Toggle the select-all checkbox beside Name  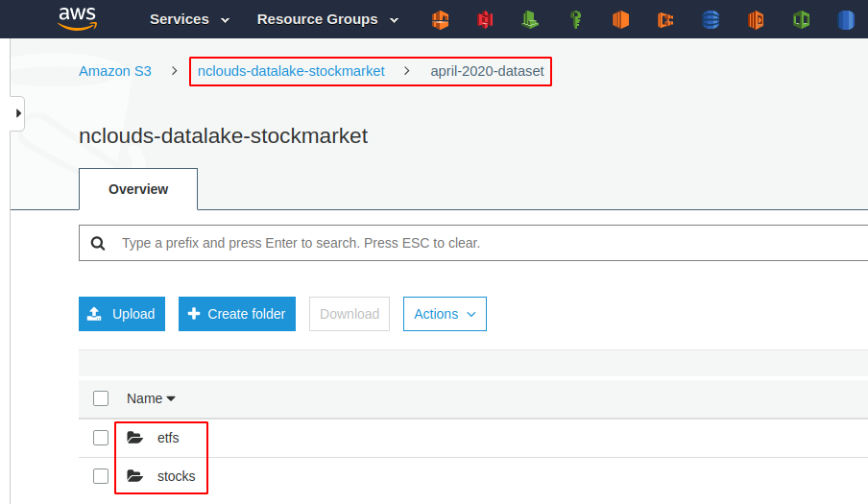[101, 398]
